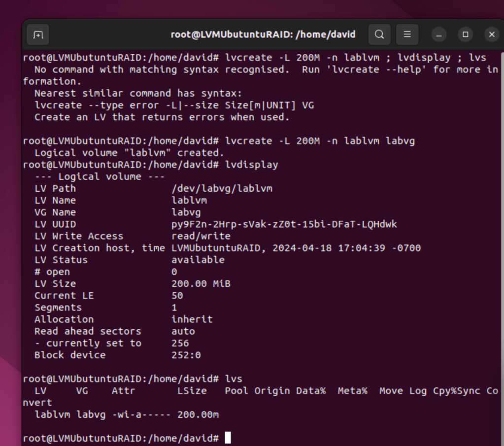504x446 pixels.
Task: Click the LV Path value /dev/labvg/lablvm
Action: click(222, 188)
